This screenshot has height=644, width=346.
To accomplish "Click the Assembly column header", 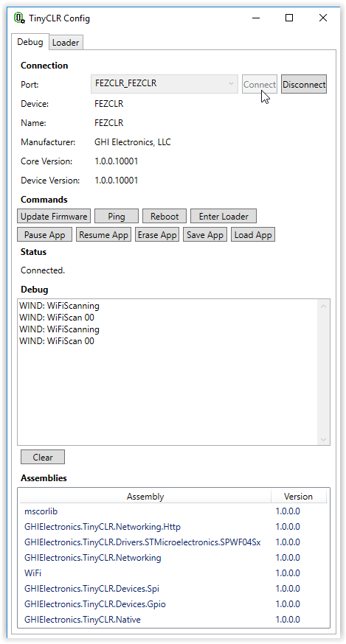I will click(x=145, y=497).
